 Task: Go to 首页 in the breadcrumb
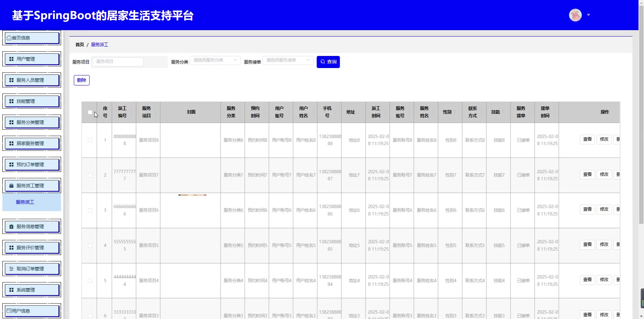click(80, 45)
